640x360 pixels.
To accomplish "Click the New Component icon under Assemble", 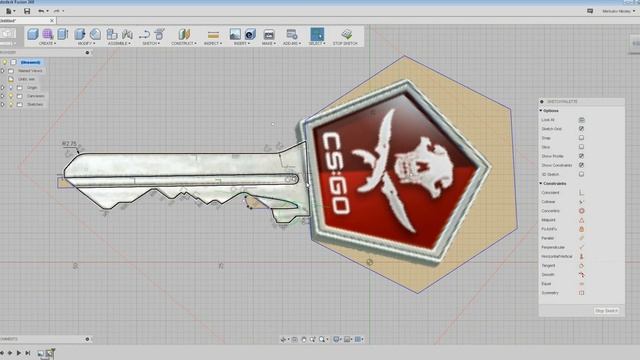I will pyautogui.click(x=112, y=34).
